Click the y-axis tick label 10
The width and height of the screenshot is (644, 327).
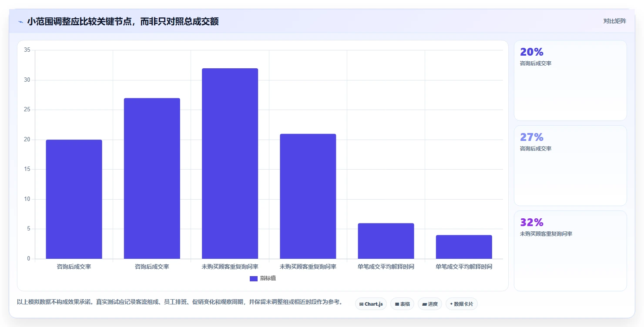(27, 199)
